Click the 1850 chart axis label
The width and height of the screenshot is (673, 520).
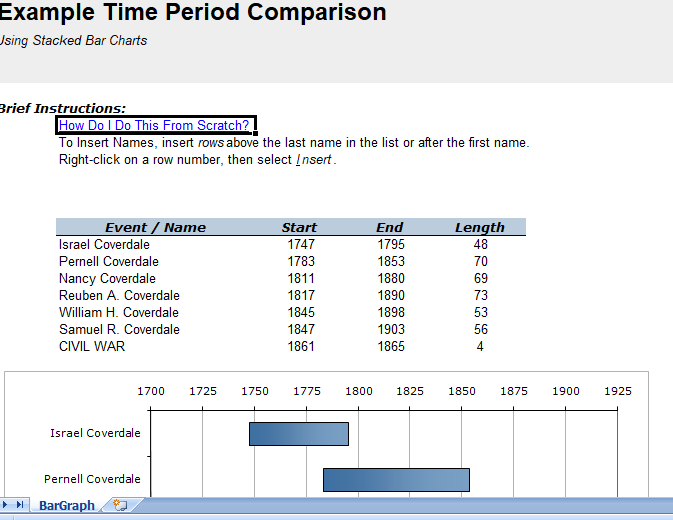[462, 391]
